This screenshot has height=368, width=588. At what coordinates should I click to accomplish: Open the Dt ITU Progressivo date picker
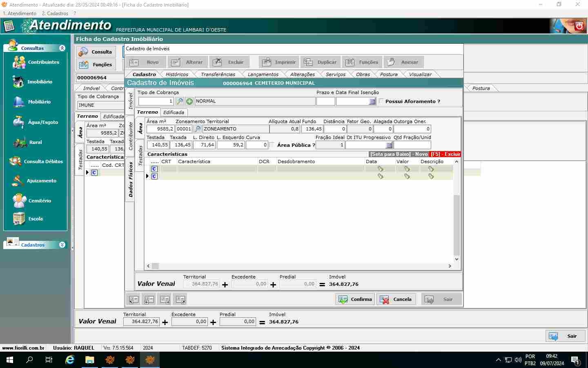[389, 145]
